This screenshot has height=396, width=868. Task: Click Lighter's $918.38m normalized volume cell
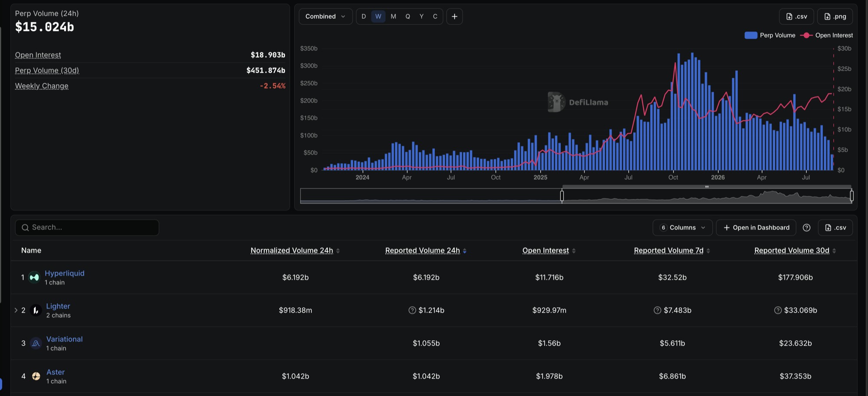coord(295,310)
